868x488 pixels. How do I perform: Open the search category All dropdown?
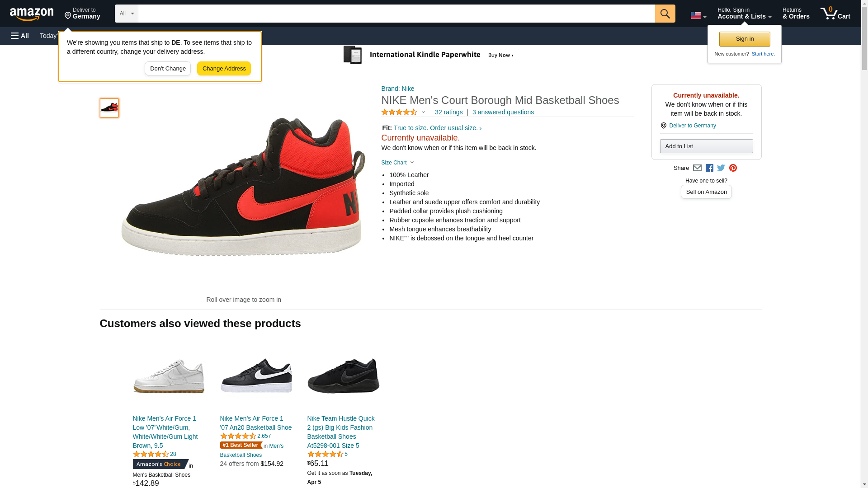(126, 14)
